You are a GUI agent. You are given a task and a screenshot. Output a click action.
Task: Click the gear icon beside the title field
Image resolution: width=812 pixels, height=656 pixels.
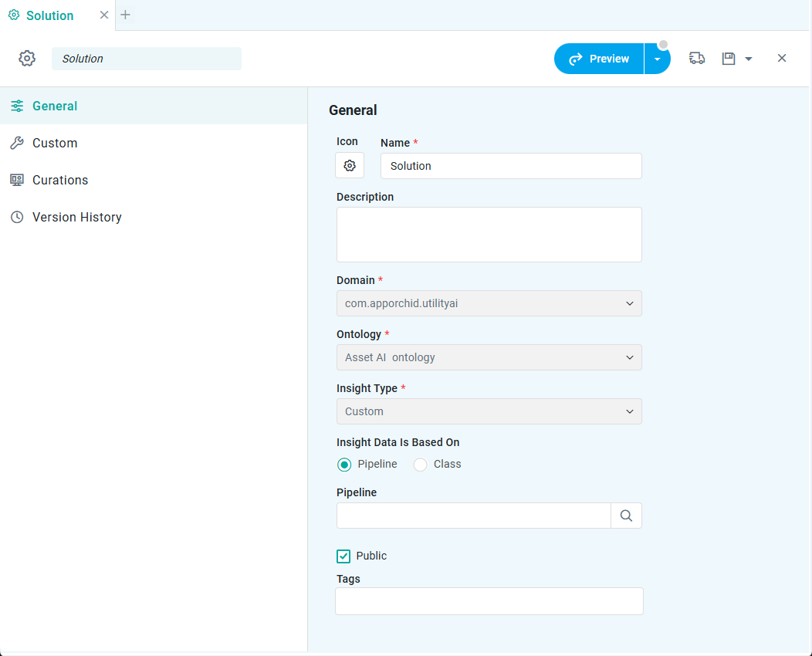(27, 59)
